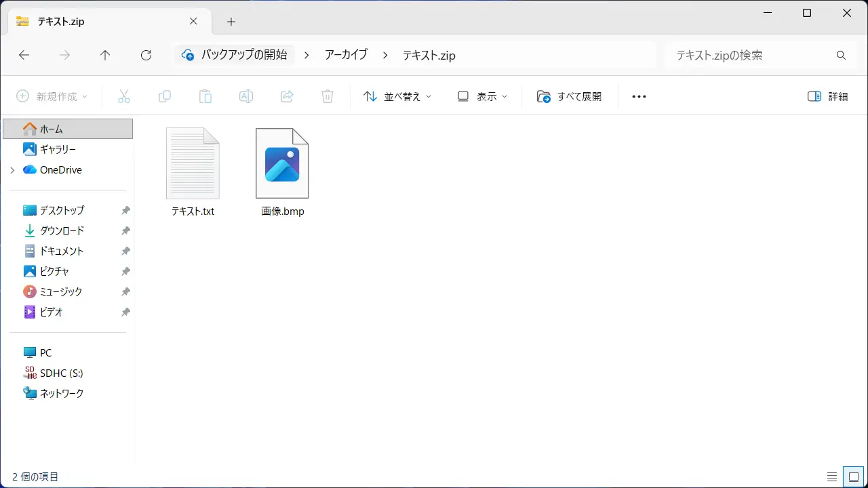Select the テキスト.zip tab
The image size is (868, 488).
tap(102, 21)
